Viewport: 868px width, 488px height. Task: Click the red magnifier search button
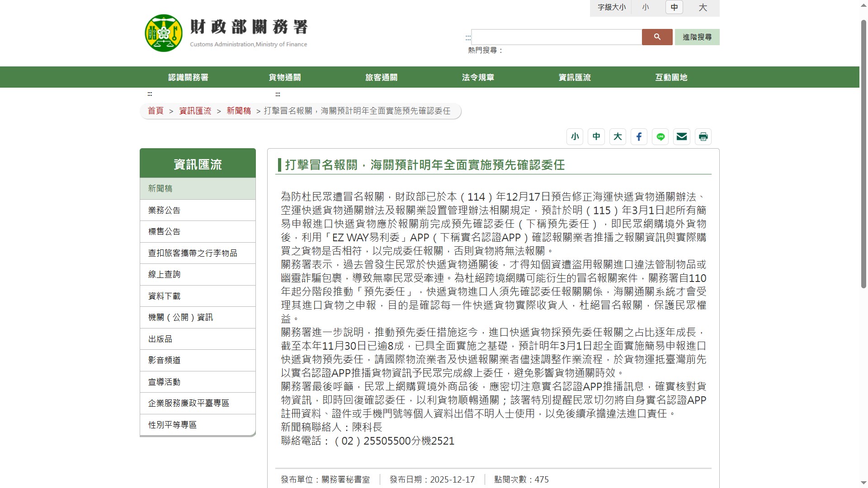(657, 37)
